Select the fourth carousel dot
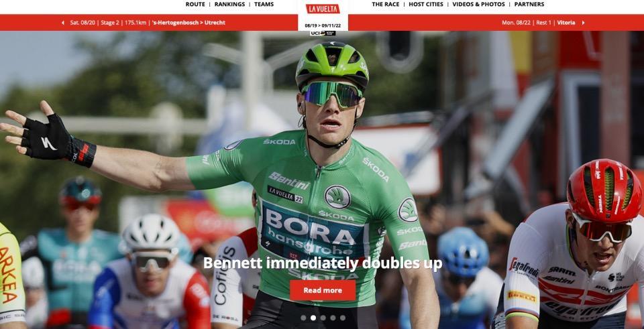Viewport: 644px width, 329px height. click(x=333, y=318)
